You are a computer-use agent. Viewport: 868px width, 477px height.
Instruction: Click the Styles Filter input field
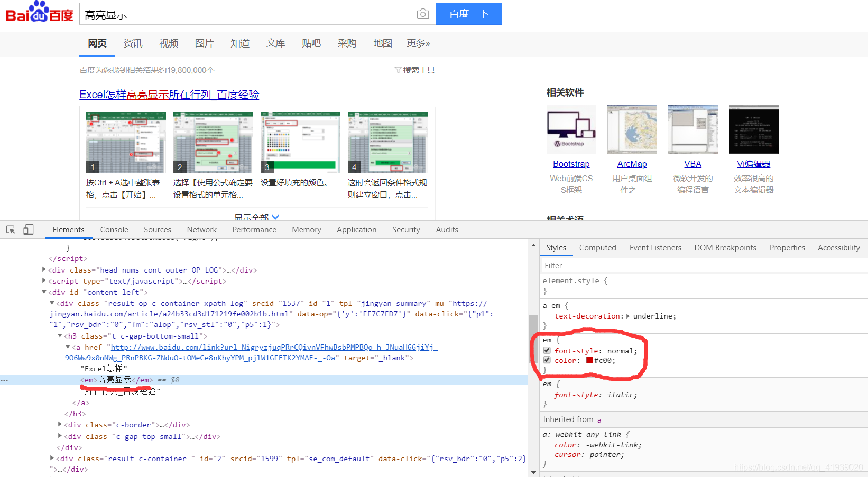pyautogui.click(x=703, y=266)
